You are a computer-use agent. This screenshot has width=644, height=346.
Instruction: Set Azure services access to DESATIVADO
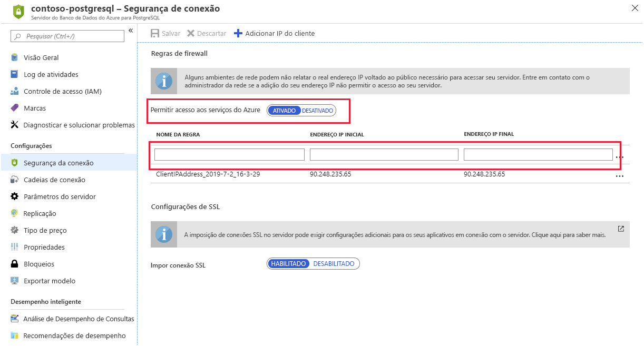coord(318,111)
